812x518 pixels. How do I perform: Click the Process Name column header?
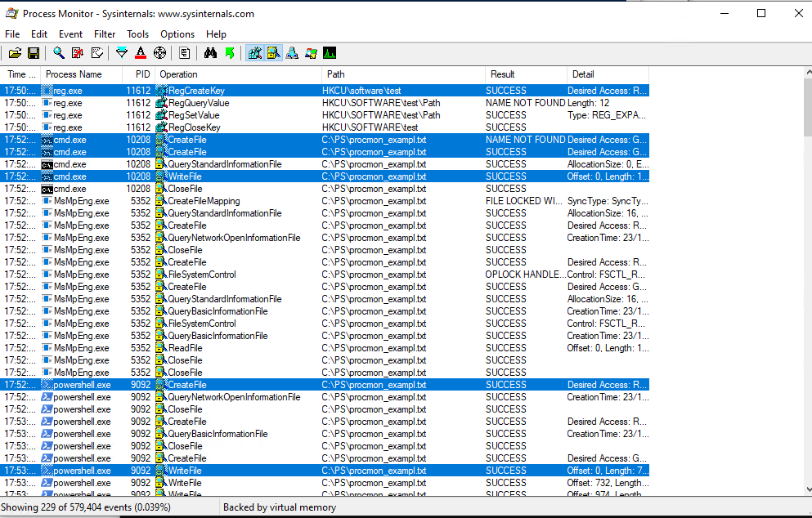pos(81,74)
